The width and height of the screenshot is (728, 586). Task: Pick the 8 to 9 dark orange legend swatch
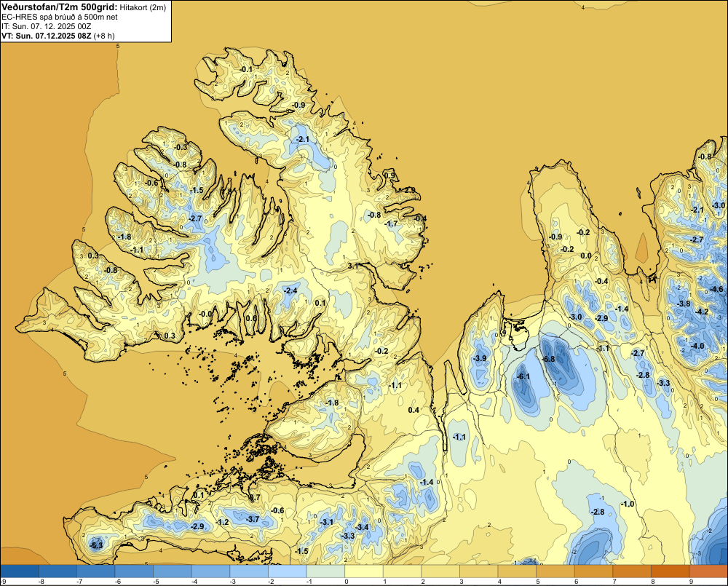coord(670,571)
